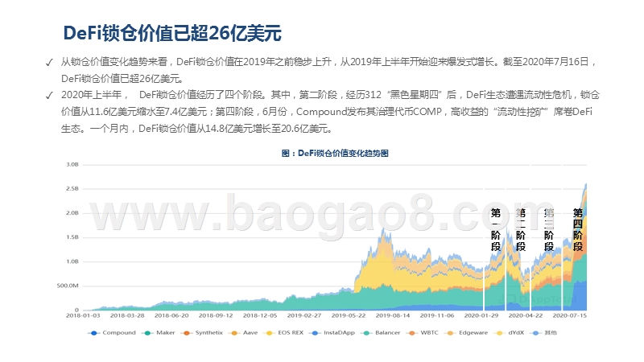Toggle the Synthetix legend series
This screenshot has height=362, width=644.
pos(202,333)
